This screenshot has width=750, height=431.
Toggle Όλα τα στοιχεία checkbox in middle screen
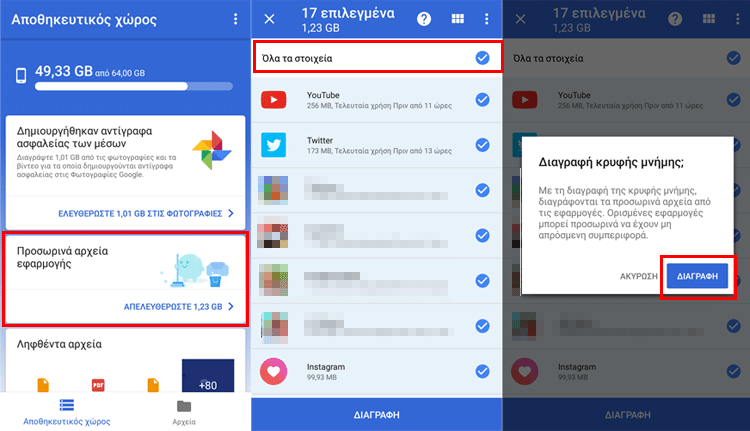coord(483,58)
